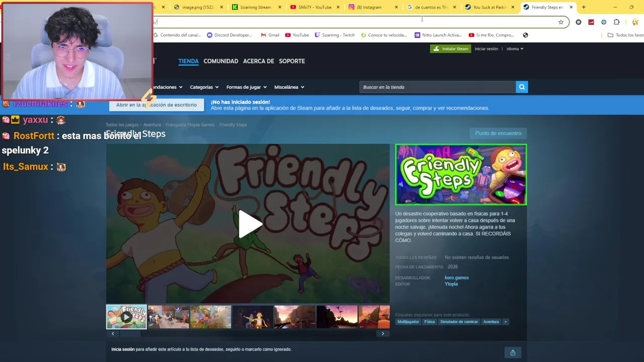The image size is (644, 362).
Task: Open the SOPORTE menu
Action: [x=292, y=61]
